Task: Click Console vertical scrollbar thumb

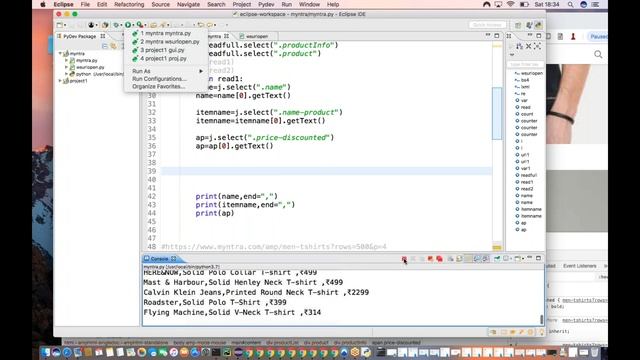Action: pyautogui.click(x=542, y=319)
